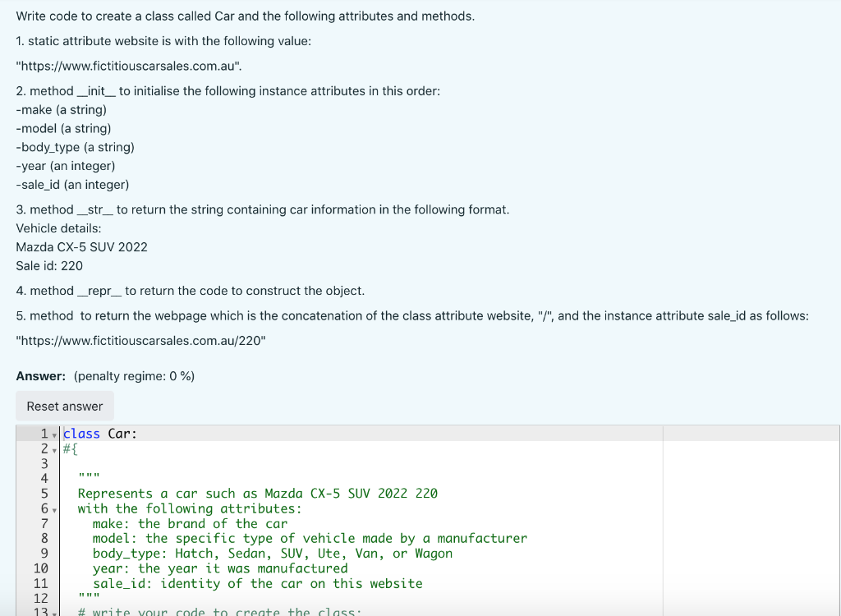Image resolution: width=841 pixels, height=616 pixels.
Task: Click 'Write code to create a class' heading
Action: click(x=245, y=16)
